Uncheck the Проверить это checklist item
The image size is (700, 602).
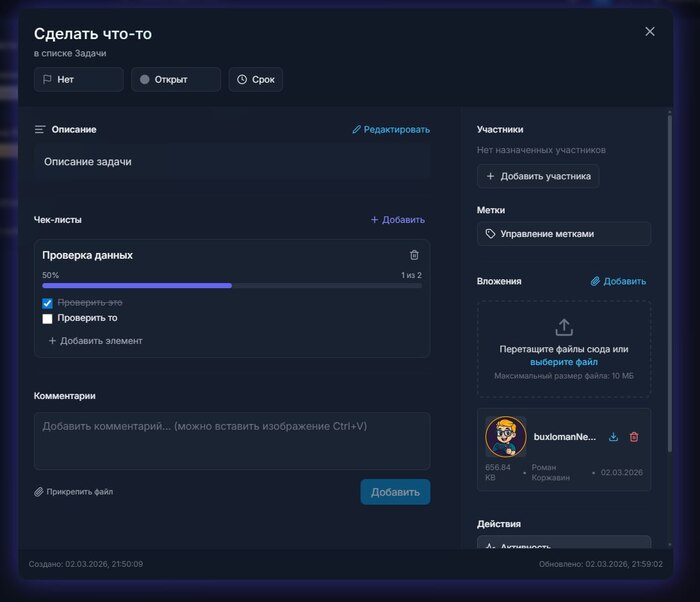[x=47, y=302]
